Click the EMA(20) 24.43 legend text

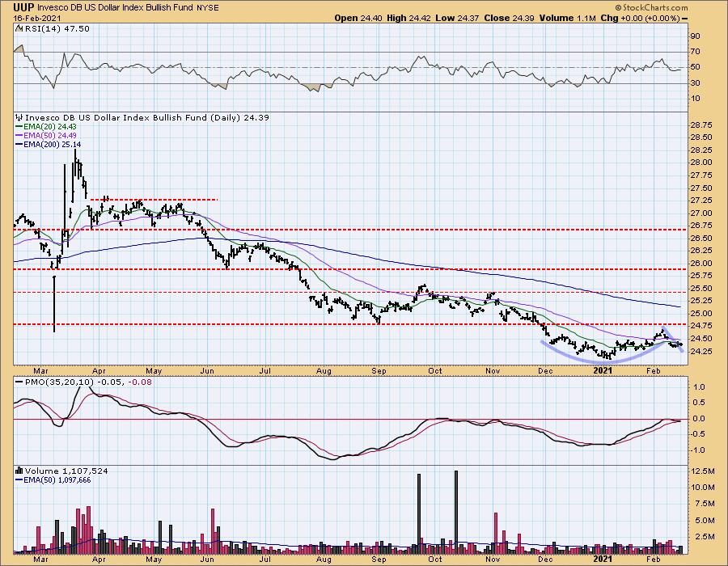point(50,127)
